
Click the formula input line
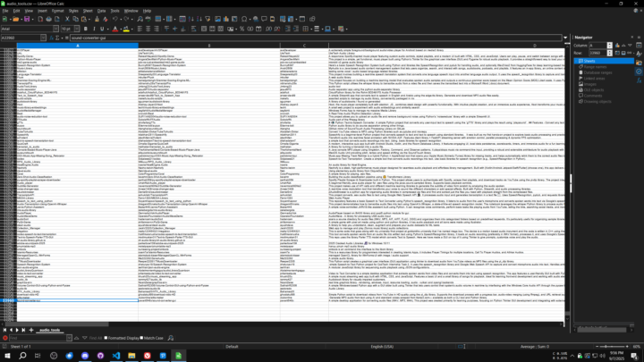click(x=316, y=38)
